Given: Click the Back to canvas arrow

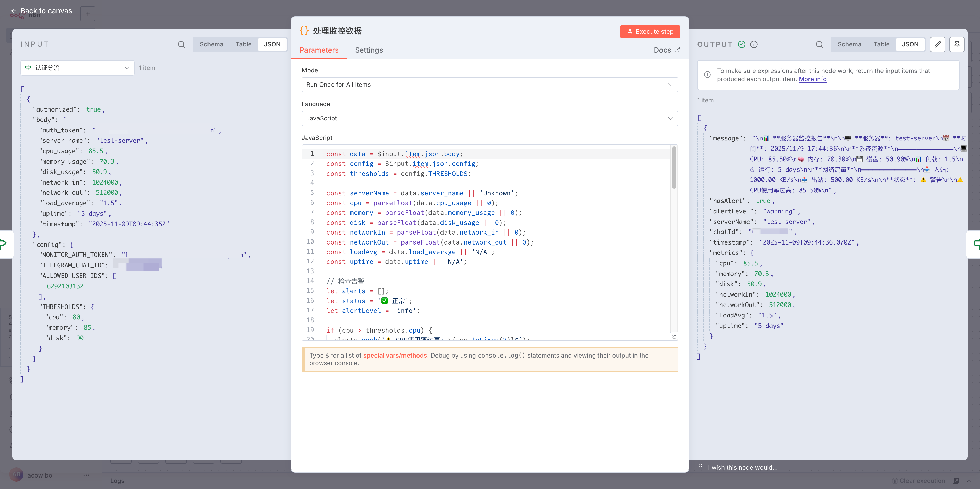Looking at the screenshot, I should tap(14, 11).
